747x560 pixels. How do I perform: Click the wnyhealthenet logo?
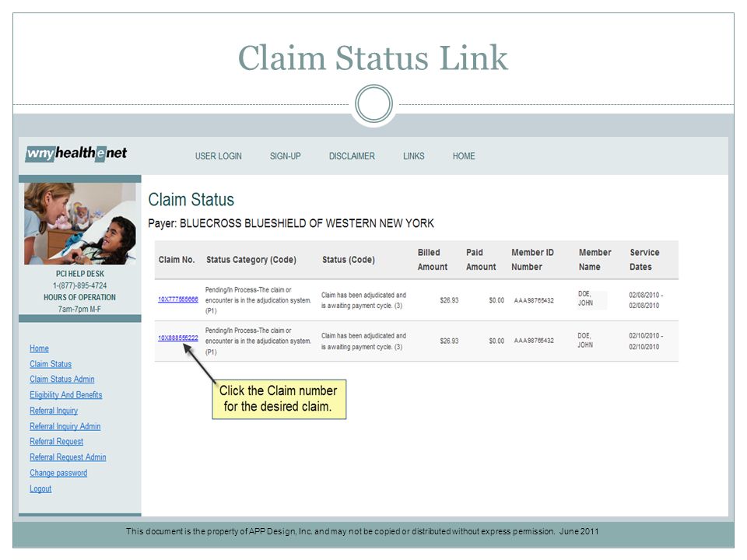[x=76, y=153]
